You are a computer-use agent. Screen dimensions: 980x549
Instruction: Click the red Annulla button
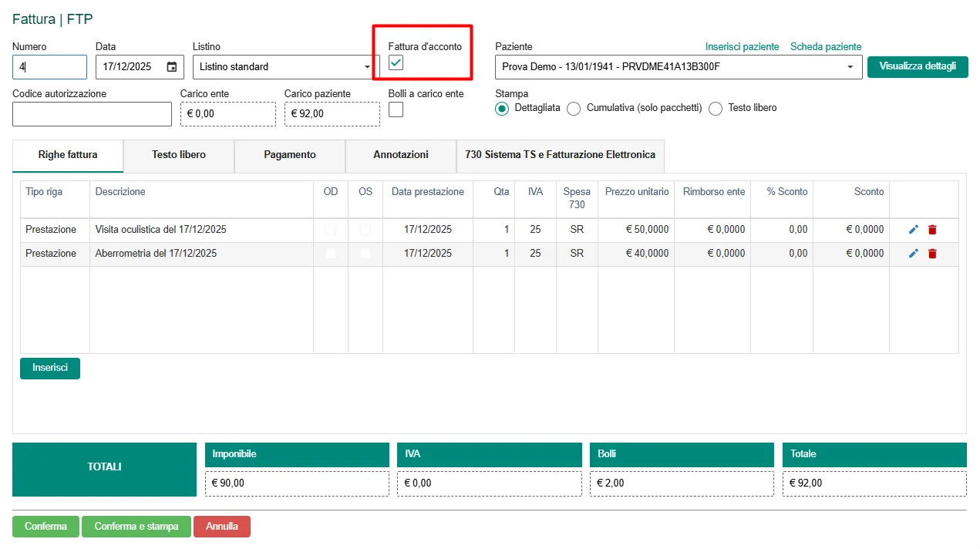point(222,527)
